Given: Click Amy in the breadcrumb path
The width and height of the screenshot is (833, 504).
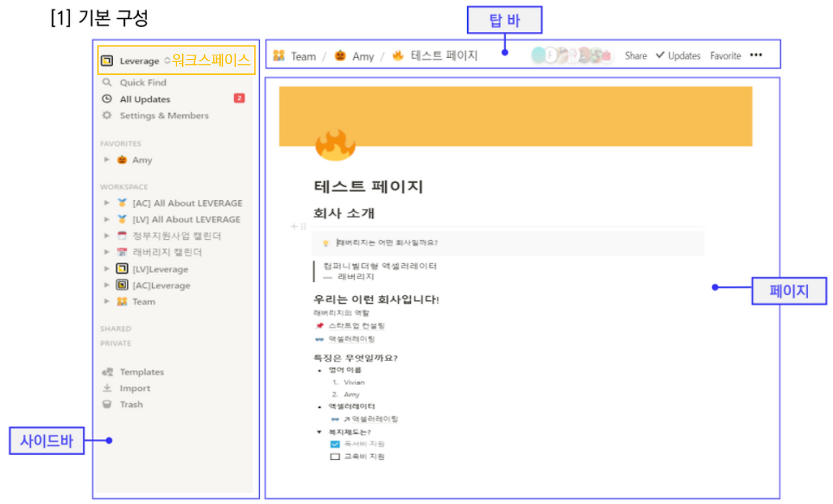Looking at the screenshot, I should click(x=362, y=56).
